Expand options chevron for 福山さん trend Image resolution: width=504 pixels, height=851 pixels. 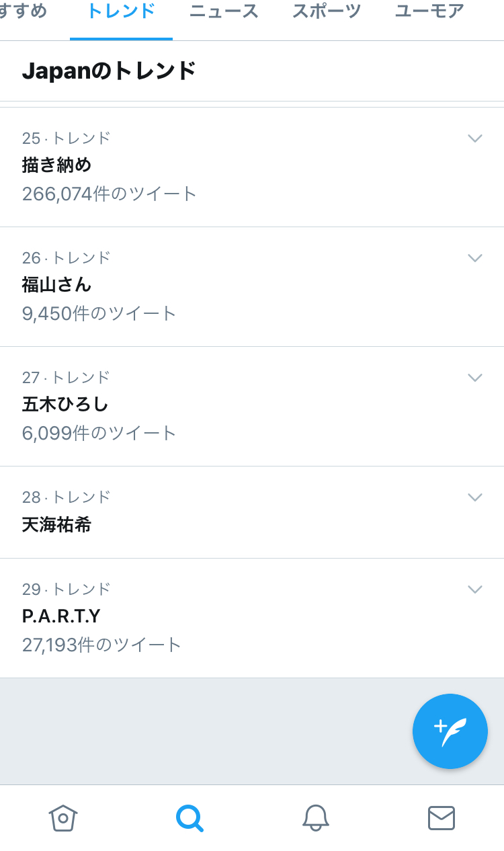click(475, 258)
